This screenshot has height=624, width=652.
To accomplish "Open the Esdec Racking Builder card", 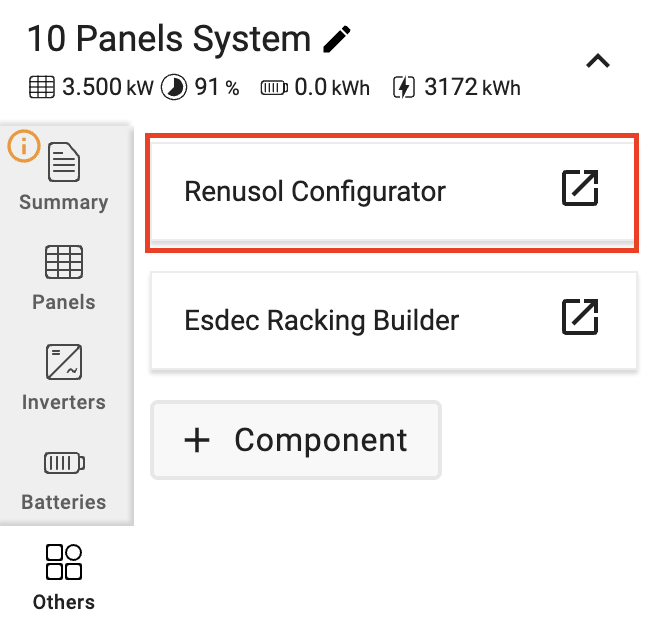I will coord(393,321).
